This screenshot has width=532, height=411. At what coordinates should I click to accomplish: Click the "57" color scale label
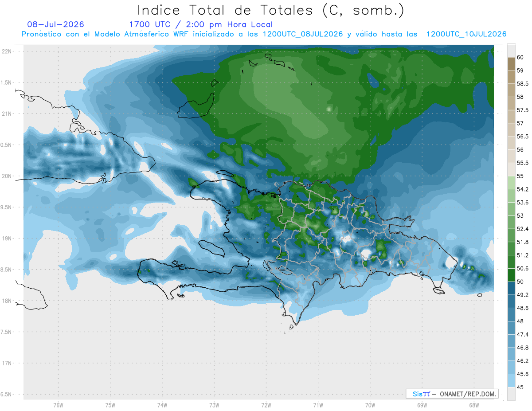(x=520, y=123)
